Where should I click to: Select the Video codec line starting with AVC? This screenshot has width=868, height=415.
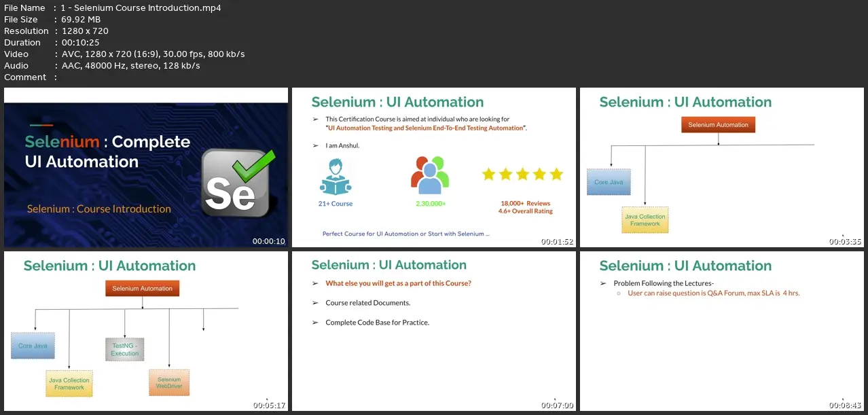(153, 54)
